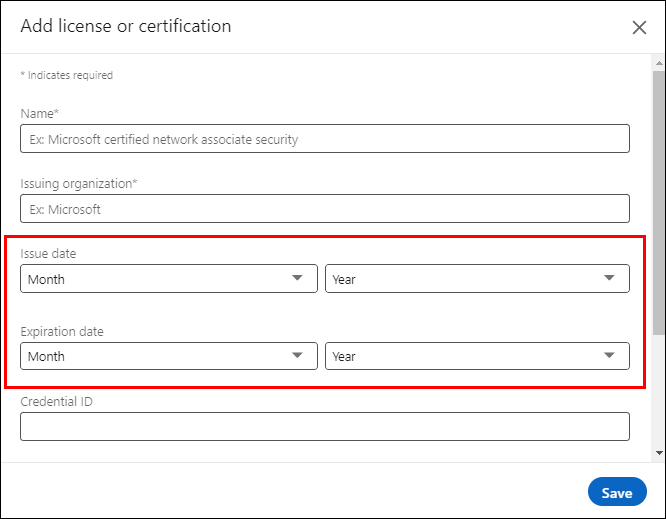Viewport: 666px width, 519px height.
Task: Open the Issue date Month dropdown
Action: (x=169, y=279)
